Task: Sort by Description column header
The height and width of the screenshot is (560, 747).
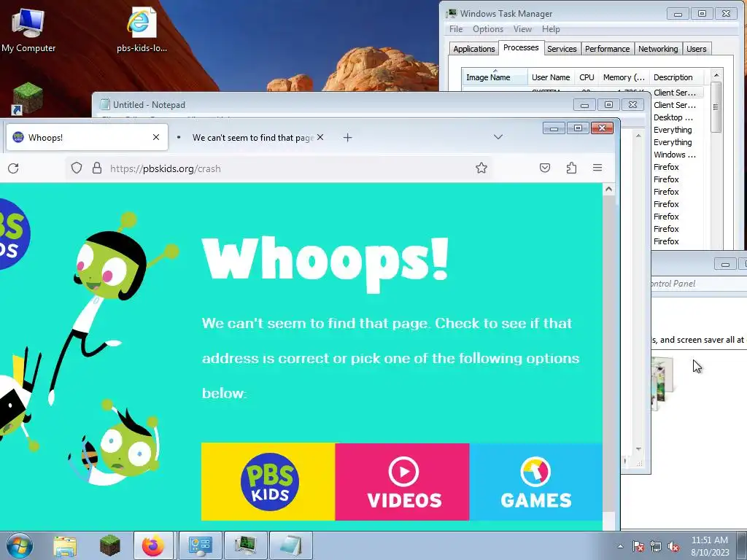Action: [676, 77]
